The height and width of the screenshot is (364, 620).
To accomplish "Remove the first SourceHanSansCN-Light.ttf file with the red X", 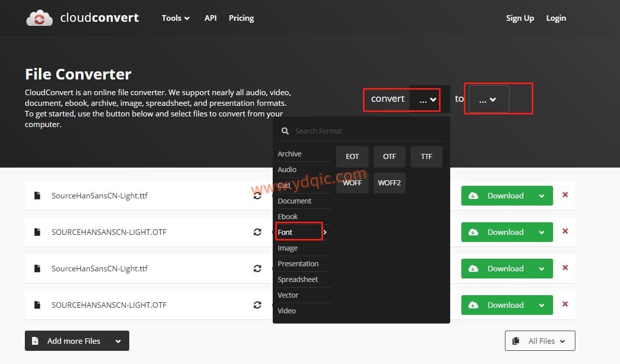I will (x=565, y=195).
